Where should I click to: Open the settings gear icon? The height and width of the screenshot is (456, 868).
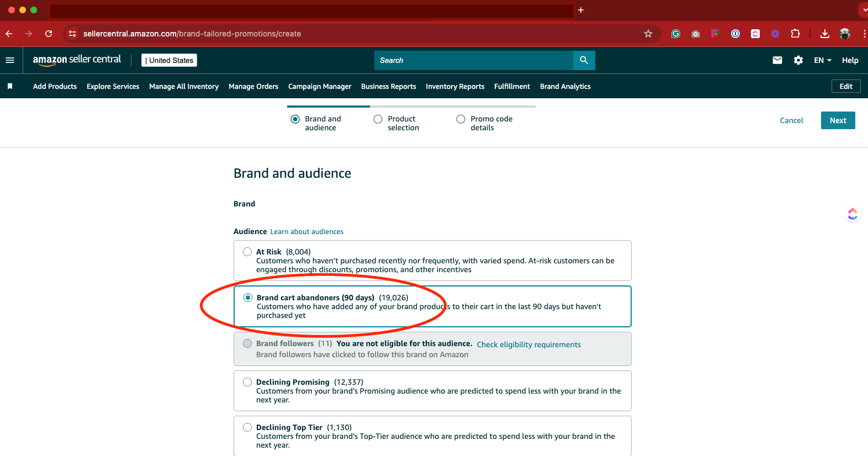(x=798, y=60)
